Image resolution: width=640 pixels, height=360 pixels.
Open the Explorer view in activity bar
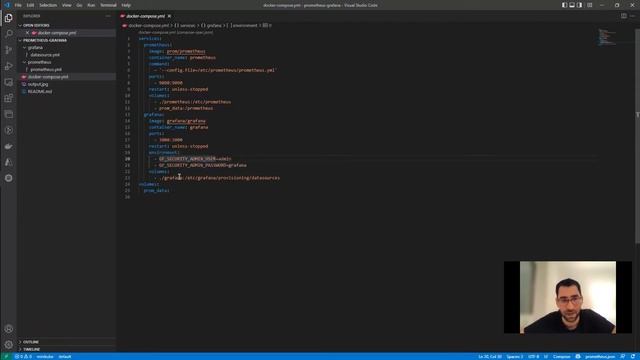click(x=9, y=18)
